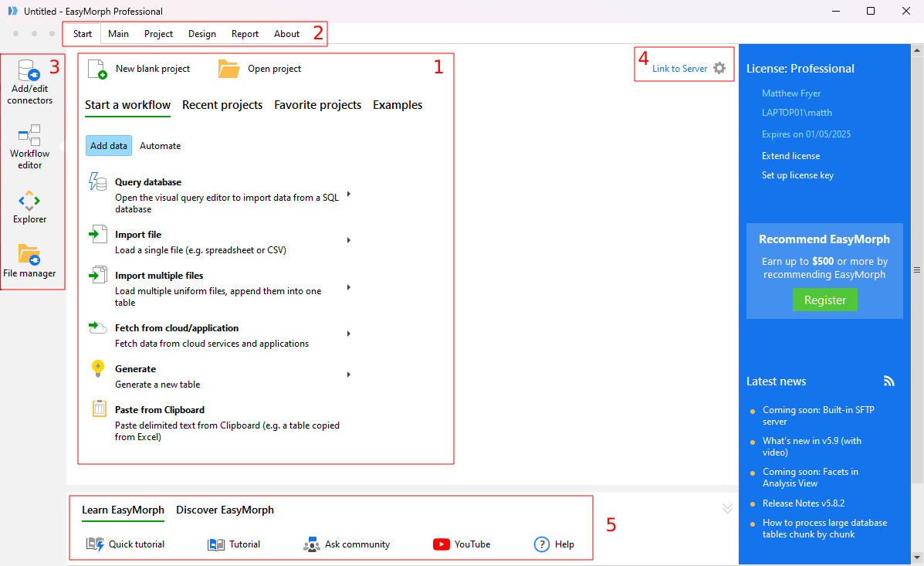Screen dimensions: 924x566
Task: Collapse the bottom Learn panel chevron
Action: tap(727, 508)
